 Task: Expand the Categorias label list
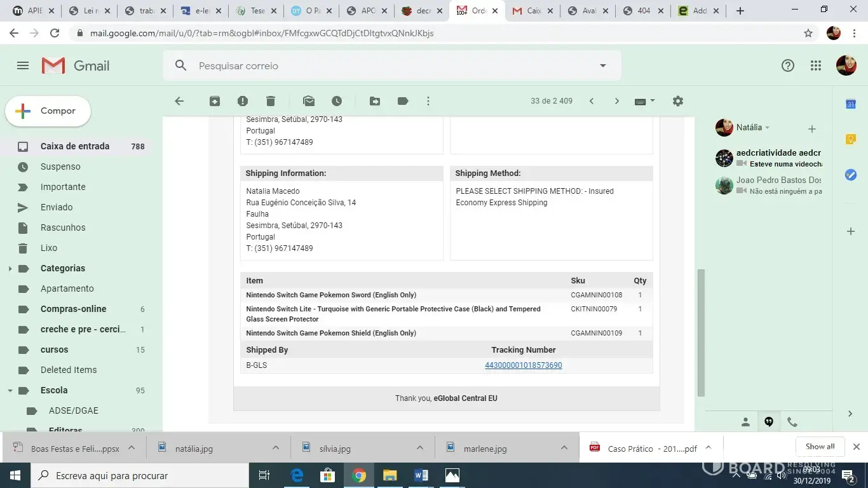(10, 269)
